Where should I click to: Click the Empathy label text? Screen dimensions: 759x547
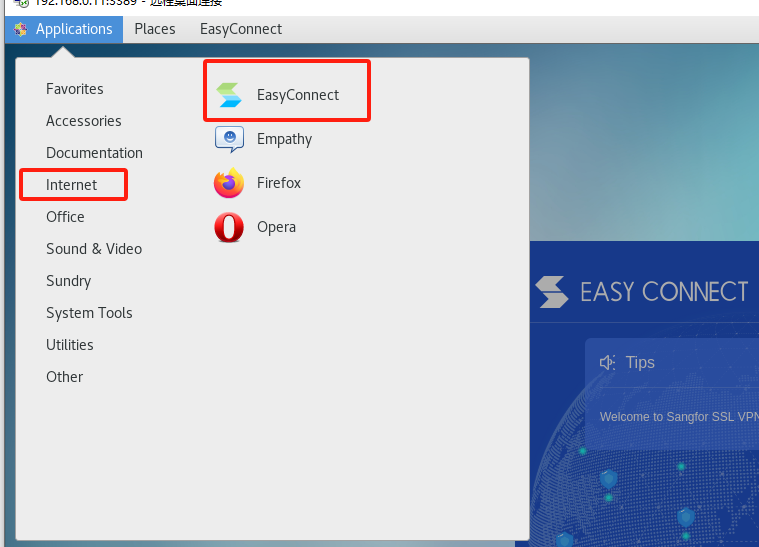(x=284, y=139)
